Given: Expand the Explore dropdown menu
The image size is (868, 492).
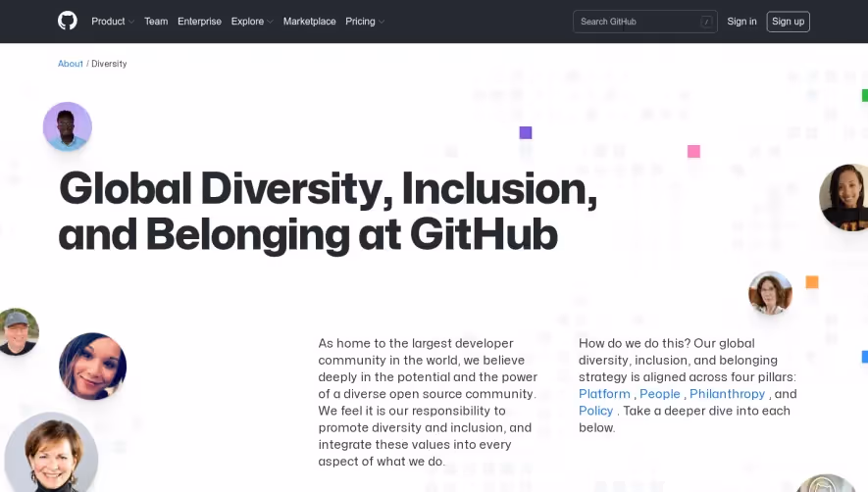Looking at the screenshot, I should 252,21.
